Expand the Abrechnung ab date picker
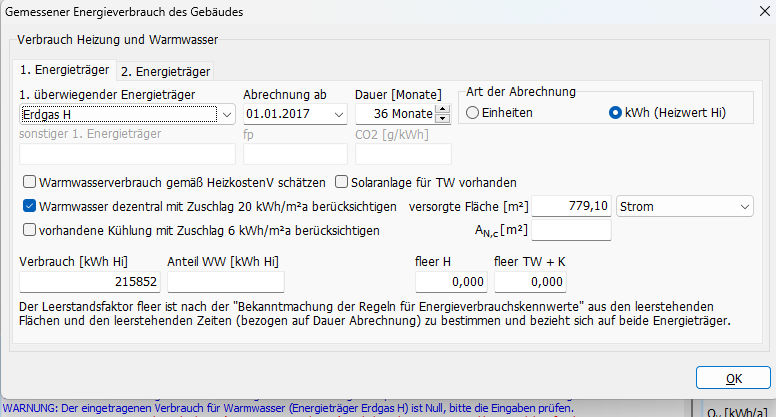 (x=337, y=114)
